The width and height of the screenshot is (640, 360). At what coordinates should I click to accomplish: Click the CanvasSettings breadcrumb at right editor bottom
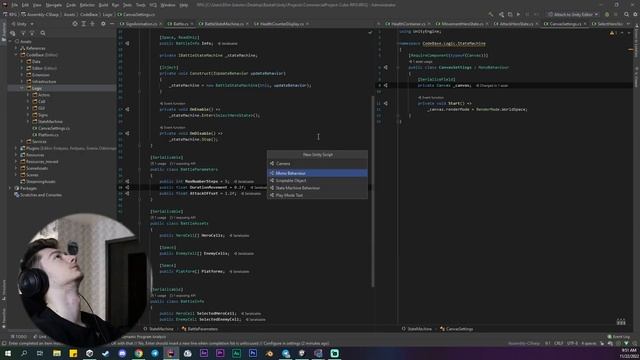coord(457,329)
